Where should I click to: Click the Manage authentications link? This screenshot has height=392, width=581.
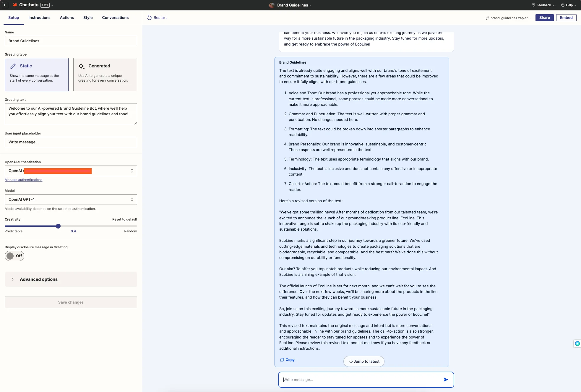pos(24,180)
